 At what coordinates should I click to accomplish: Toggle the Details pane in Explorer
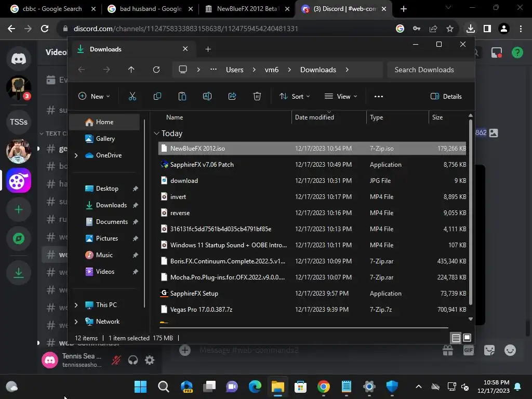(446, 96)
